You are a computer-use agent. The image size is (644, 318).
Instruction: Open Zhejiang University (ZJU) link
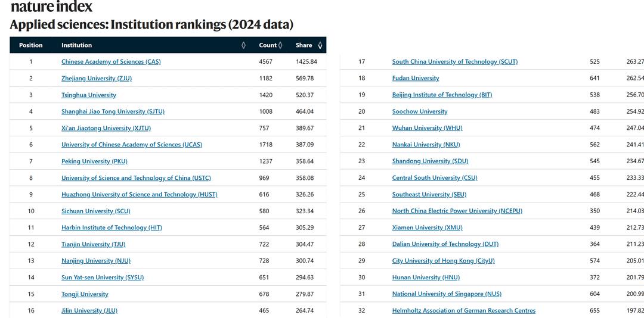click(97, 79)
